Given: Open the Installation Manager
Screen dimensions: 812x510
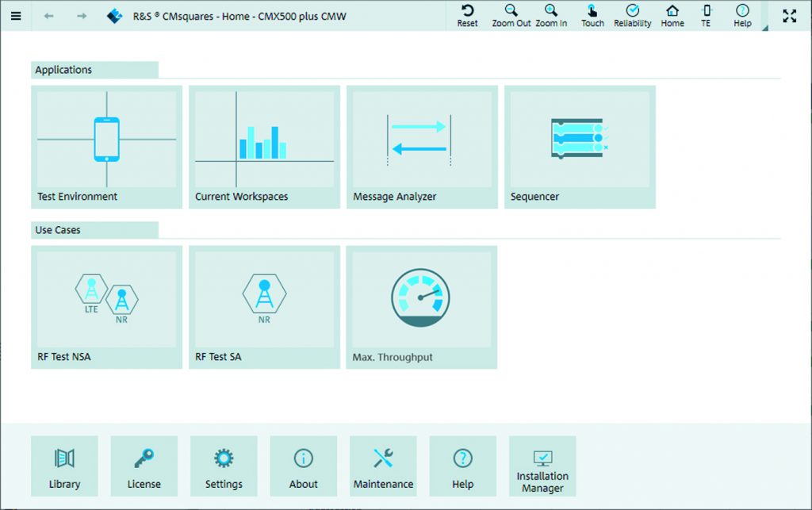Looking at the screenshot, I should (x=542, y=466).
